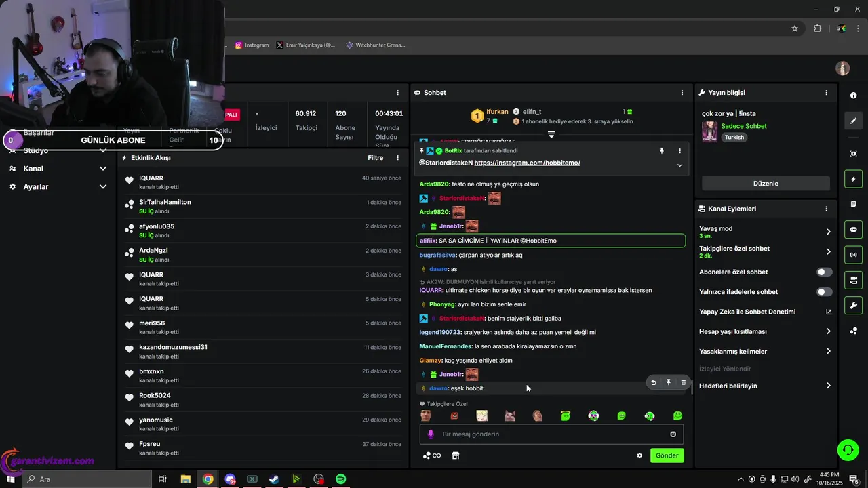Open the Filtre button in Etkinlik Akışı

pyautogui.click(x=376, y=158)
